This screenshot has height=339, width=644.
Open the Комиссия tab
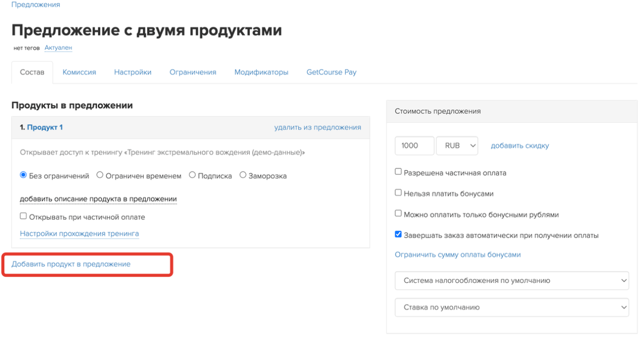[79, 72]
